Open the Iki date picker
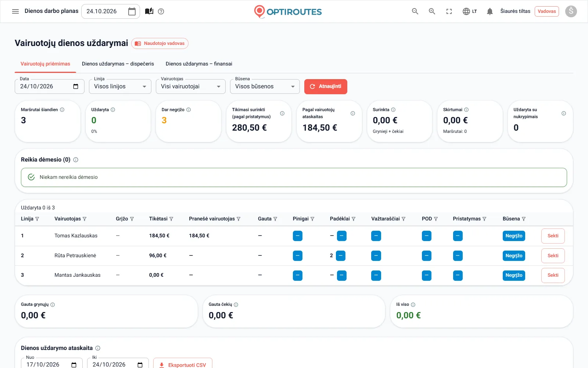Screen dimensions: 588x368 pyautogui.click(x=140, y=365)
